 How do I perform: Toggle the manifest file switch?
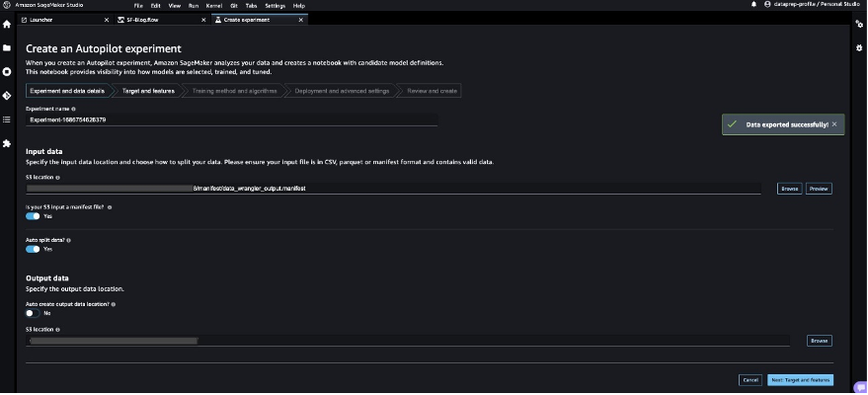click(x=33, y=216)
